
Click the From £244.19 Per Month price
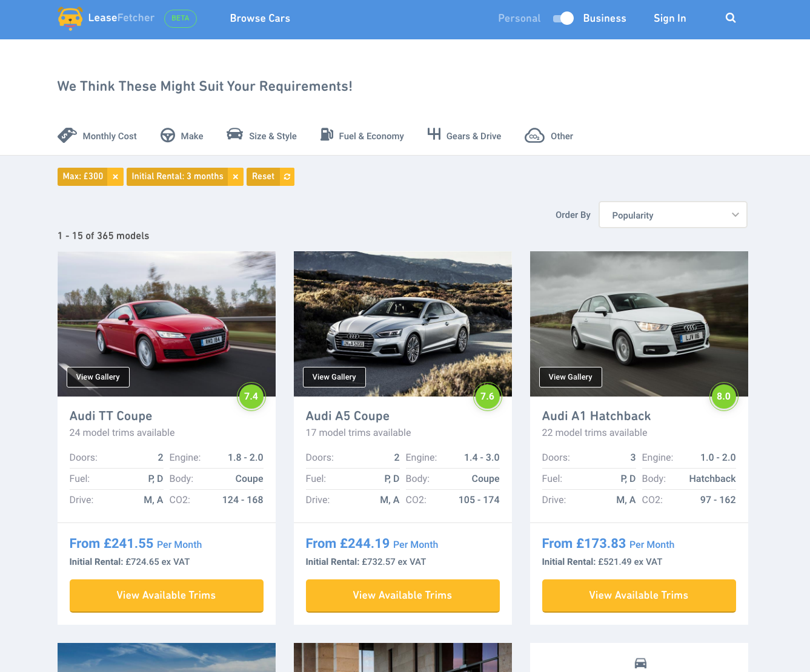[372, 544]
